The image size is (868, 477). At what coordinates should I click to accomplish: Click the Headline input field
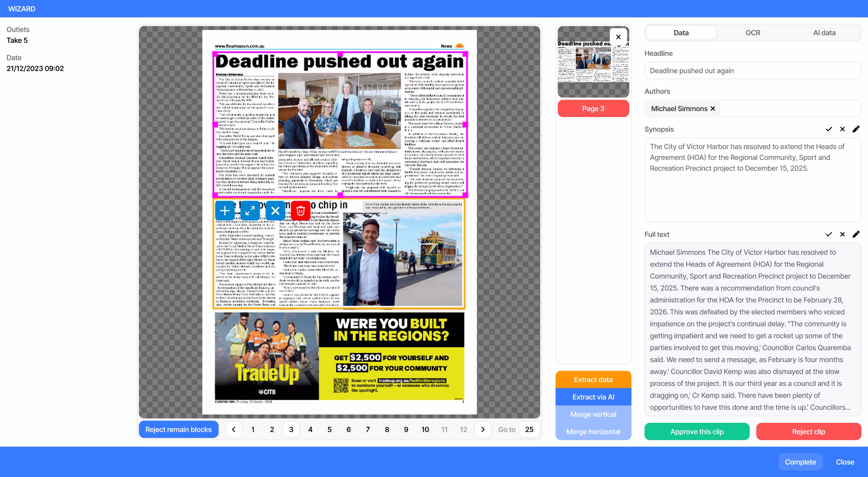click(753, 71)
